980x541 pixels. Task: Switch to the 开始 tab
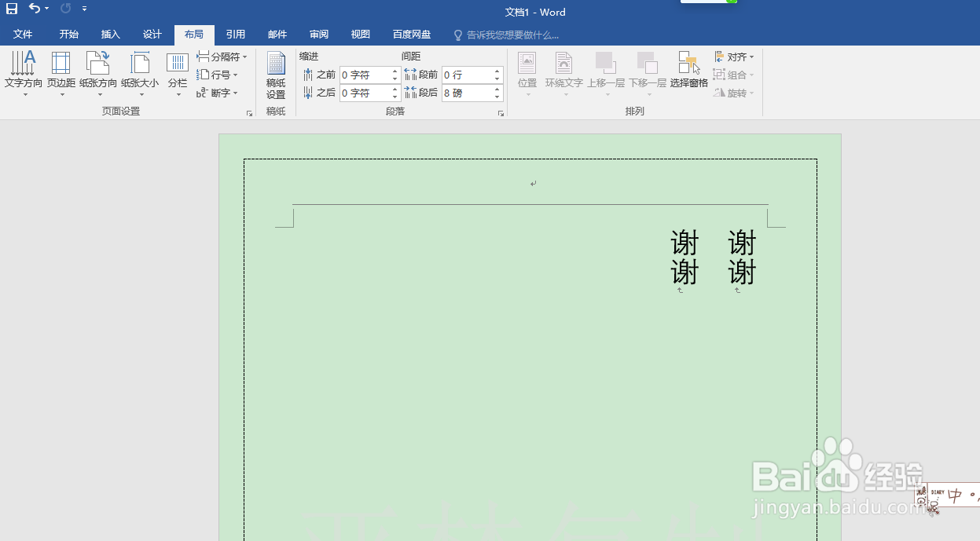tap(69, 35)
